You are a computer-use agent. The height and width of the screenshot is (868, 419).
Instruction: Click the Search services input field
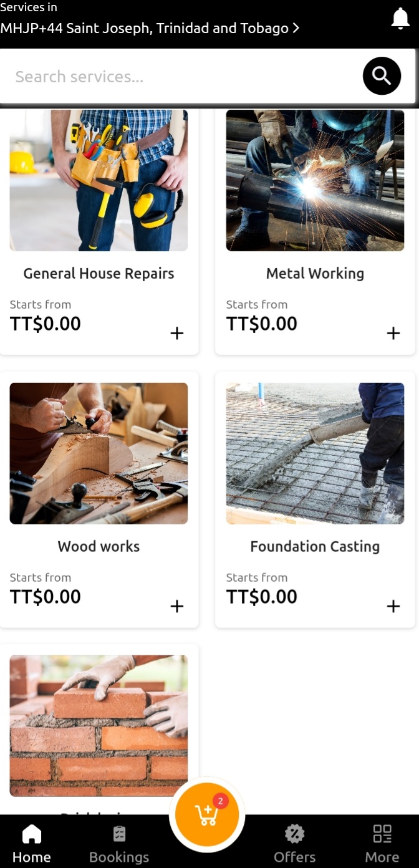click(181, 77)
